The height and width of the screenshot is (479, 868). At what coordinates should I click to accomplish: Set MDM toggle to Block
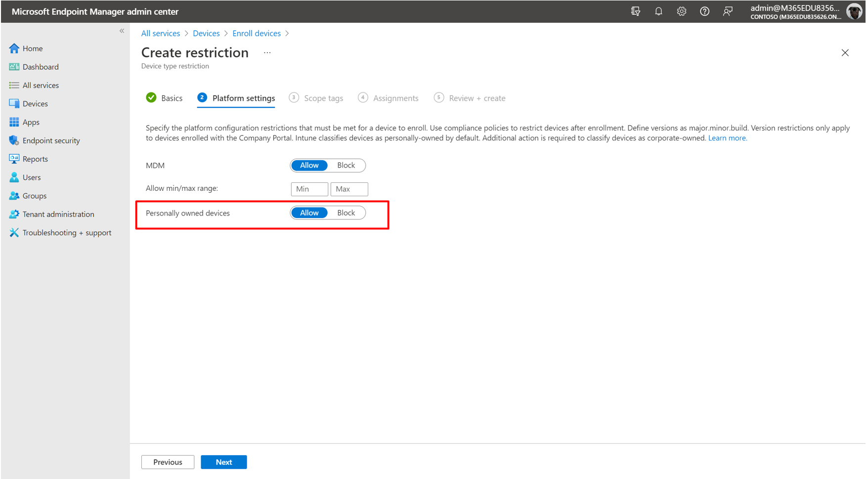tap(346, 165)
